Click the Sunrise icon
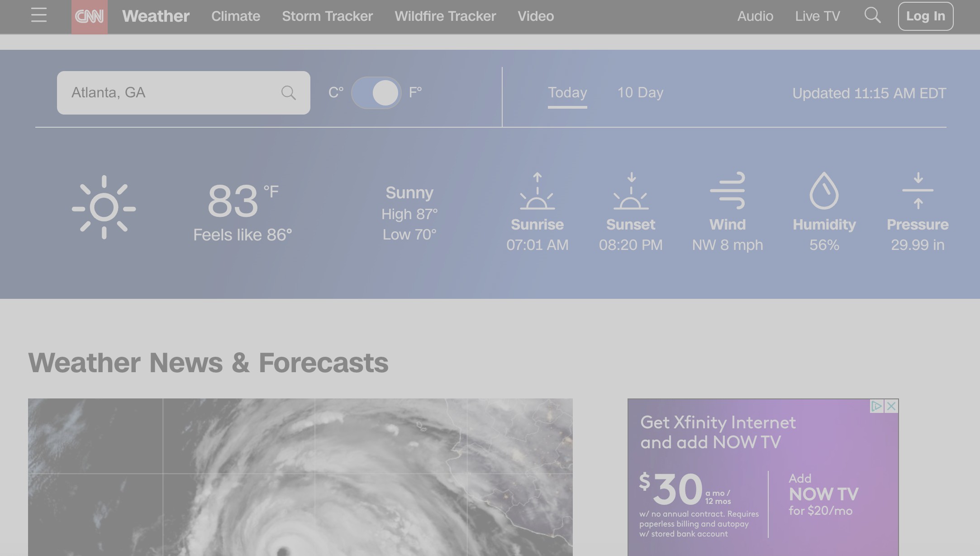980x556 pixels. [x=537, y=191]
